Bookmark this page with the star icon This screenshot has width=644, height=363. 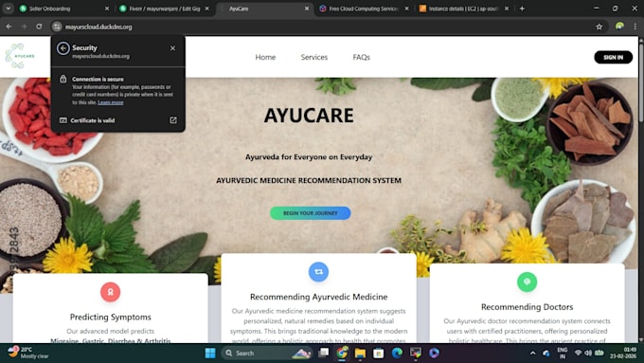click(x=599, y=27)
